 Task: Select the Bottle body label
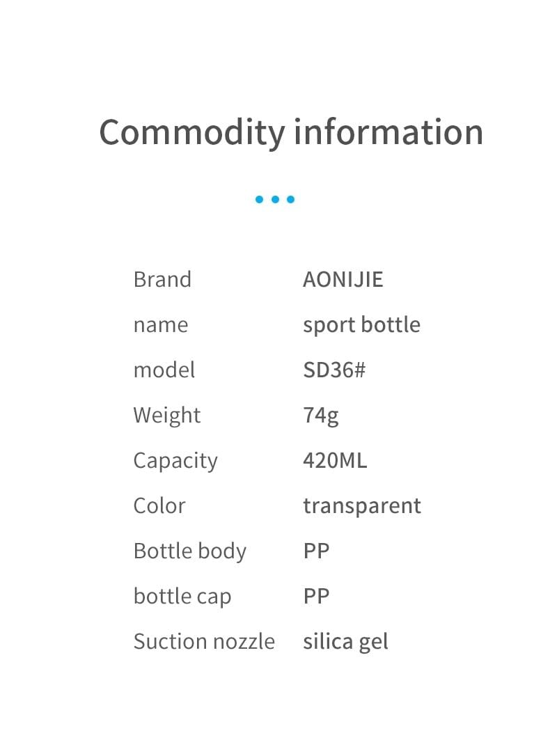click(x=190, y=552)
